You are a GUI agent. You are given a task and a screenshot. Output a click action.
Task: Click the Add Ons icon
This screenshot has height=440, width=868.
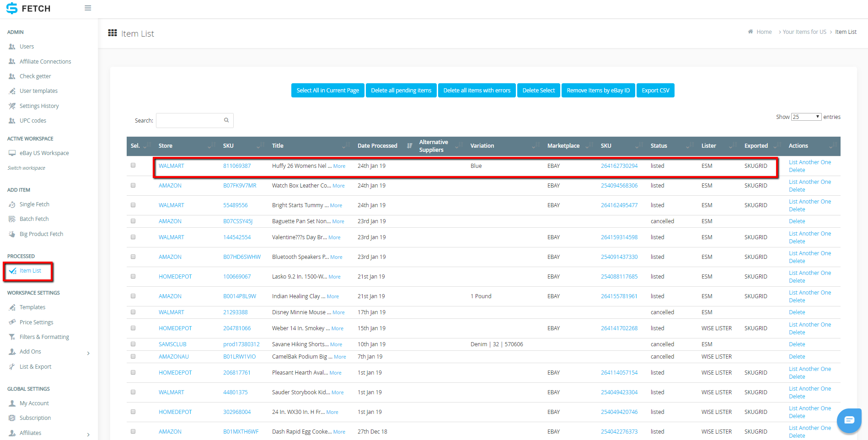click(12, 352)
